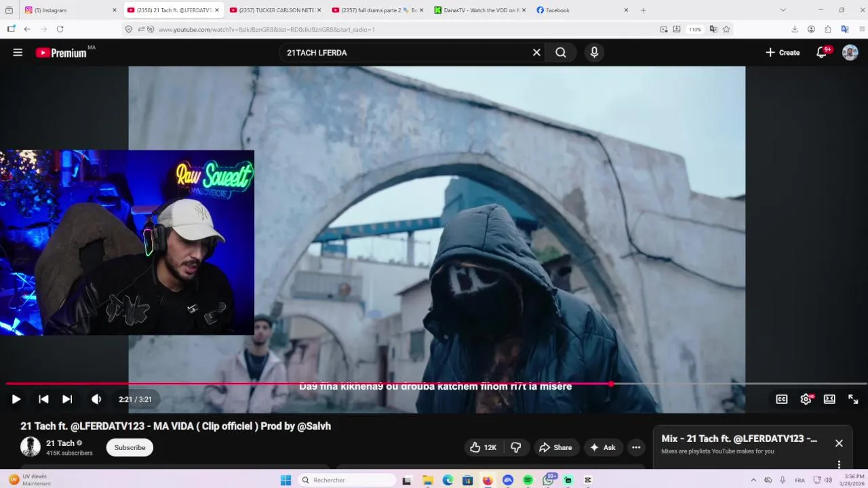Screen dimensions: 868x488
Task: Start voice search with microphone
Action: coord(594,52)
